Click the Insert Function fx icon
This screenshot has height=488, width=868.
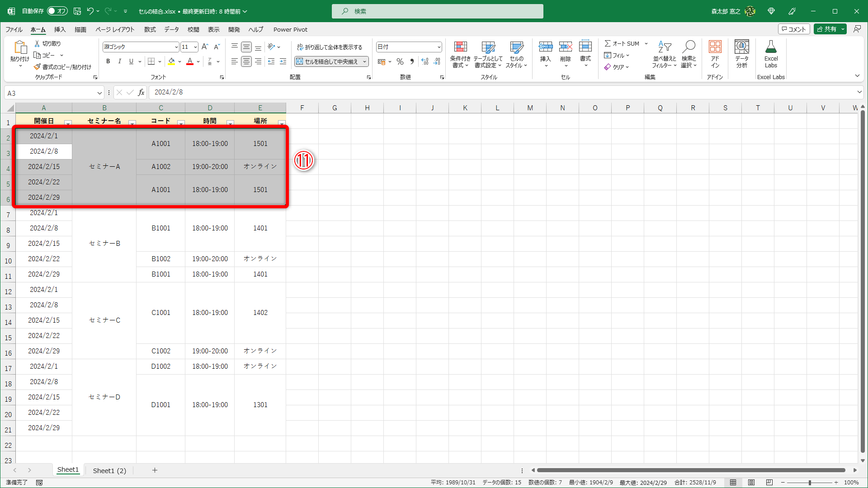click(141, 92)
